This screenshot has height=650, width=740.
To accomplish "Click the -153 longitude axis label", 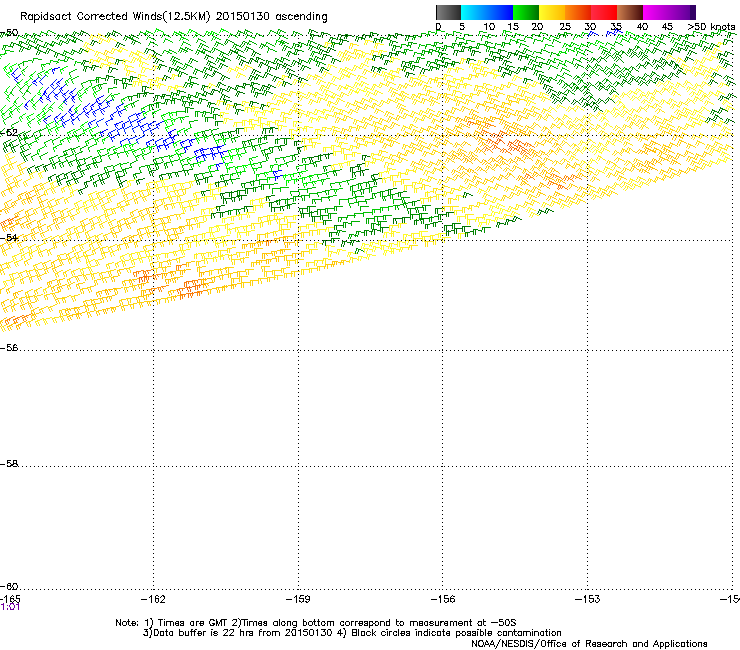I will pyautogui.click(x=588, y=599).
